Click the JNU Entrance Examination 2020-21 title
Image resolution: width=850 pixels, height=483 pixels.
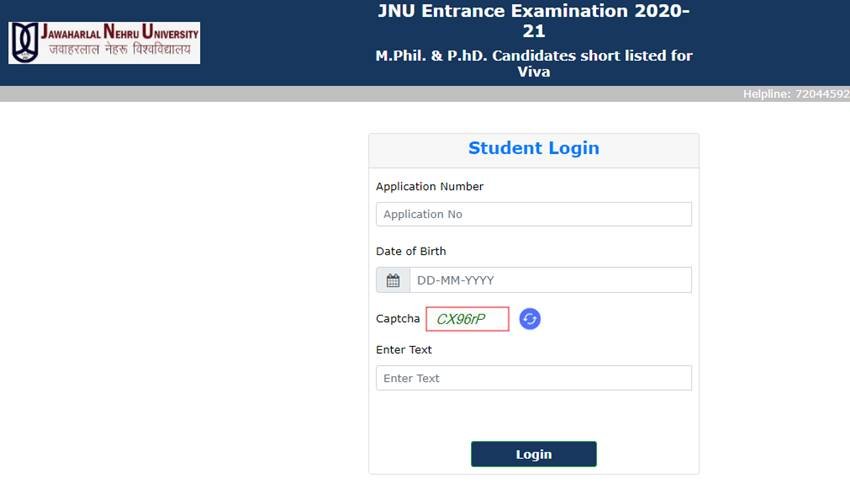tap(533, 21)
